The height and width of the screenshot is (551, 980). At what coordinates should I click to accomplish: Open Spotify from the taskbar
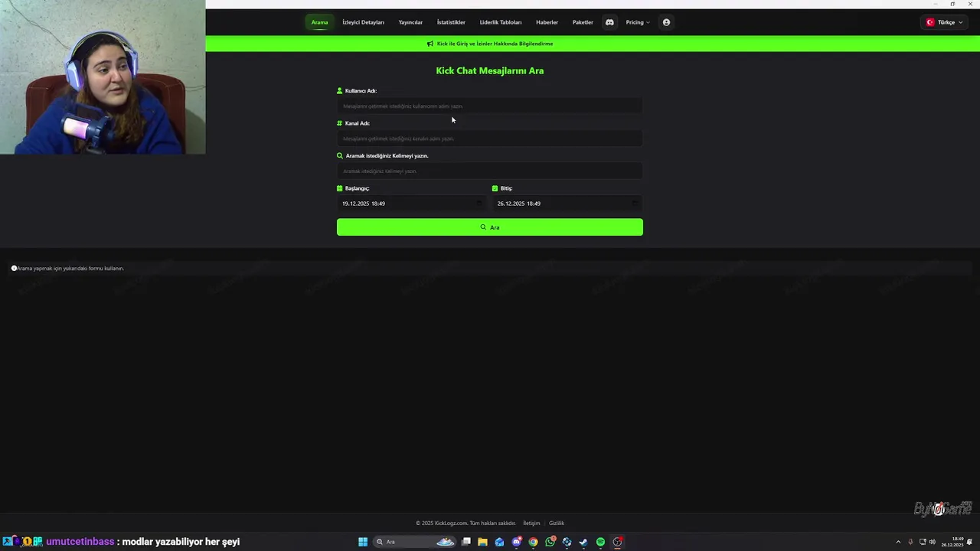[600, 542]
